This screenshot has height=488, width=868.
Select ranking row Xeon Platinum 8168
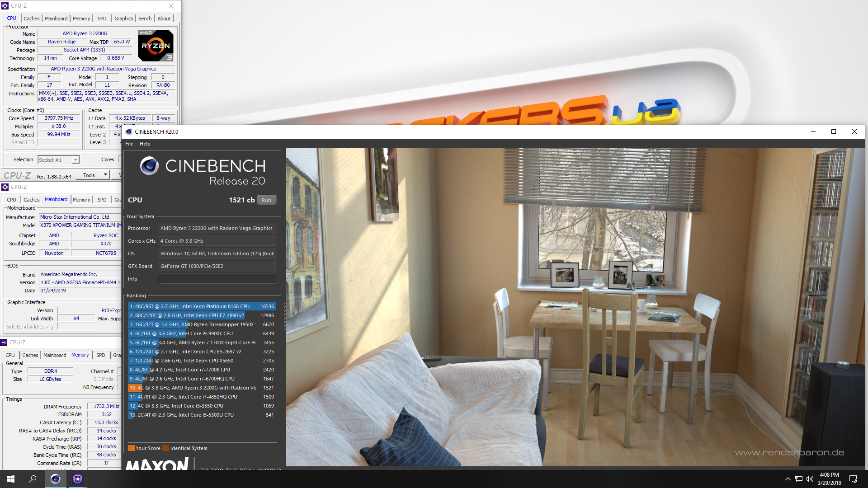(202, 306)
